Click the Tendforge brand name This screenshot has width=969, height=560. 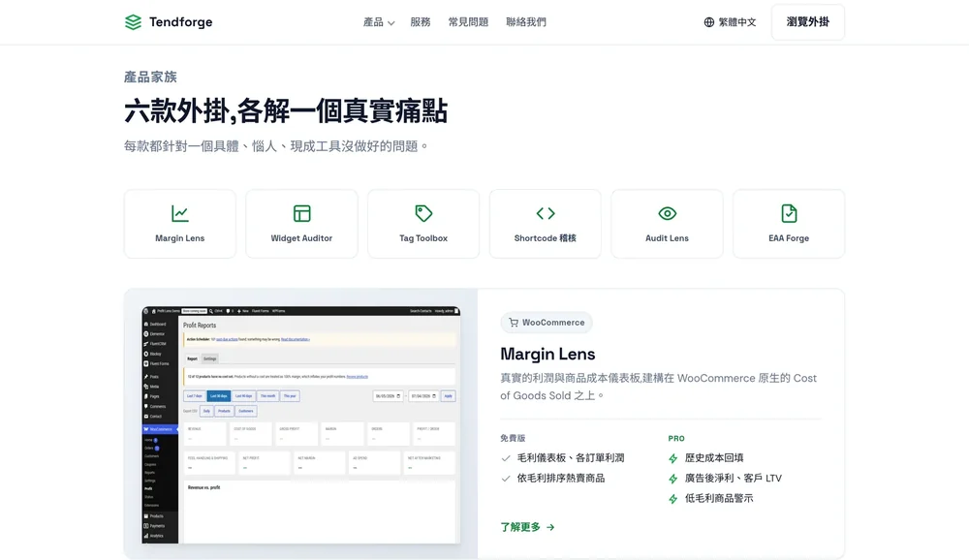tap(180, 22)
